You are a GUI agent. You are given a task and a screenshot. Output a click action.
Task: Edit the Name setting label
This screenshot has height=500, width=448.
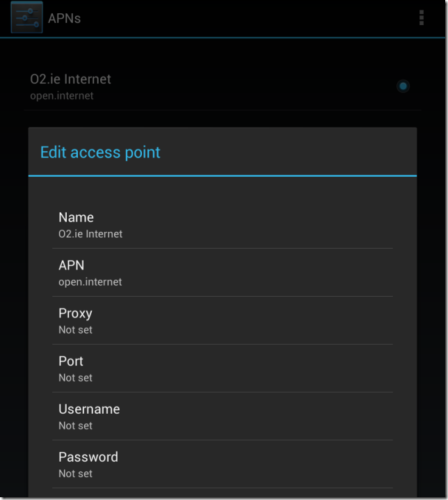(x=76, y=218)
